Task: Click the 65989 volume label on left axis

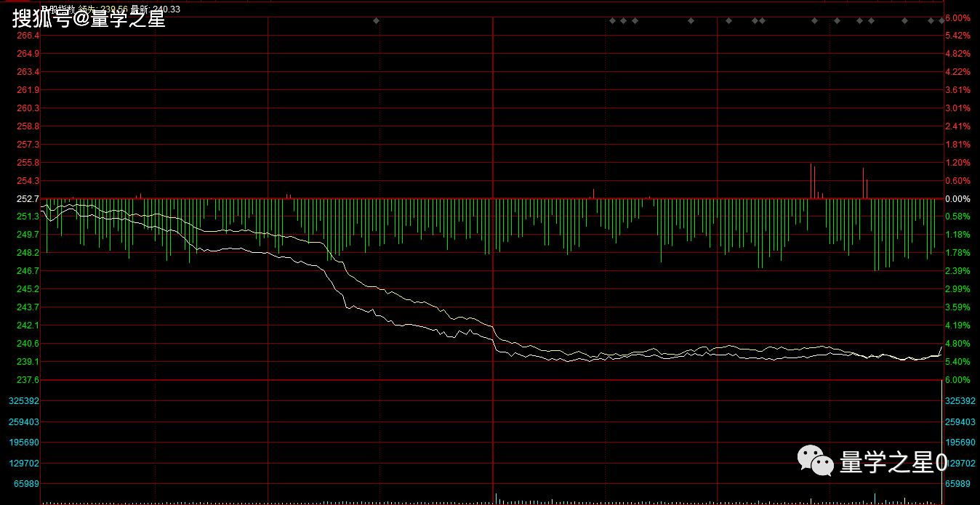Action: pos(26,484)
